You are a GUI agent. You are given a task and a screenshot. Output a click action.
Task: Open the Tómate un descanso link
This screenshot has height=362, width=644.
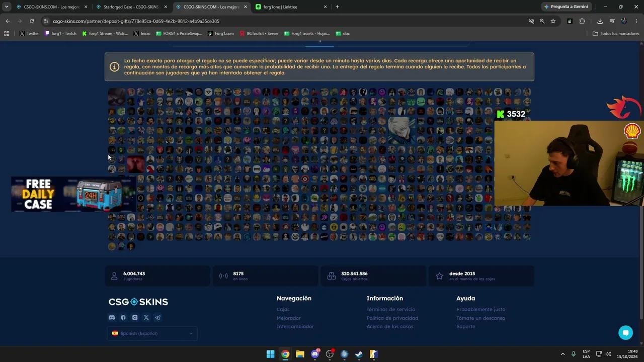480,318
